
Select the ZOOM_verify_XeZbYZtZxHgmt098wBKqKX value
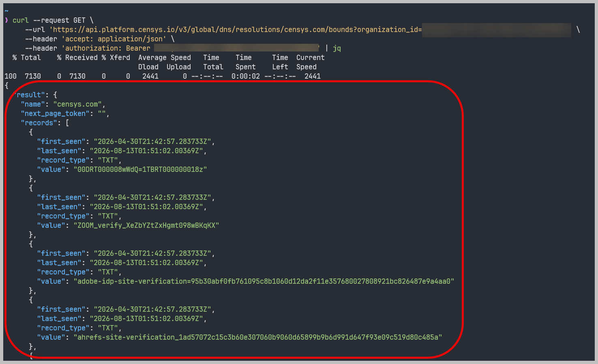click(x=146, y=225)
